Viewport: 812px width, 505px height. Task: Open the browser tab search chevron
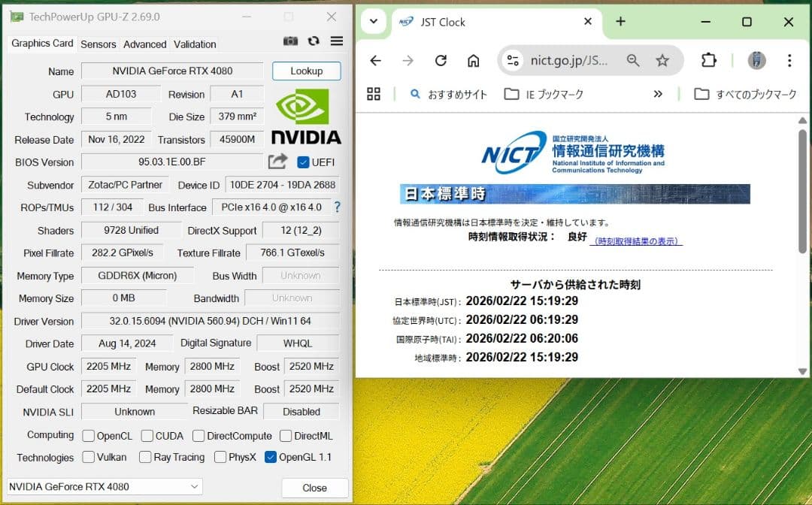[x=374, y=22]
